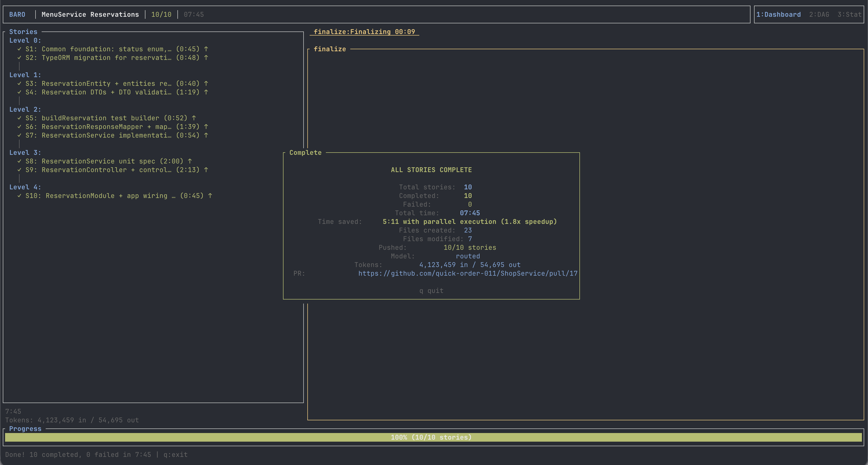
Task: Click the Tokens line below the Stories panel
Action: pyautogui.click(x=72, y=420)
